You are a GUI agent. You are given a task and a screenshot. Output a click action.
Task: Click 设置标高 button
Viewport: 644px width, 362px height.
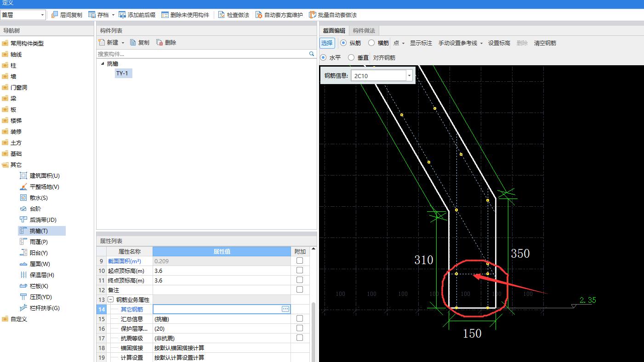click(x=499, y=43)
